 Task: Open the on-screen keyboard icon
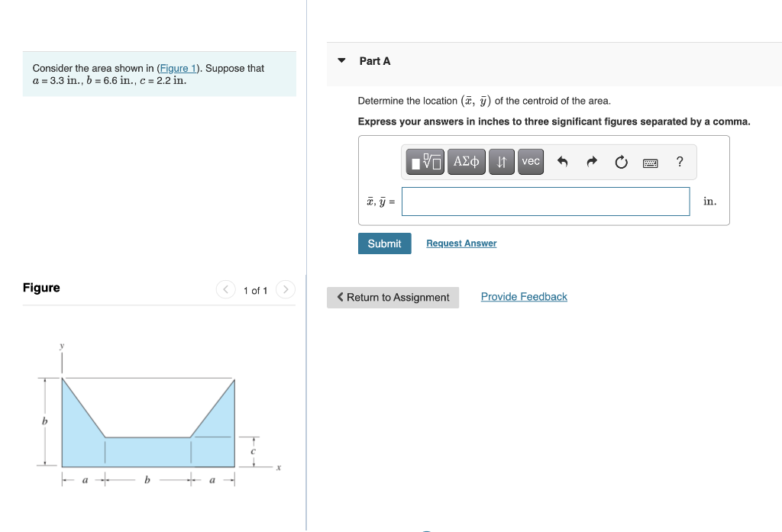tap(650, 161)
